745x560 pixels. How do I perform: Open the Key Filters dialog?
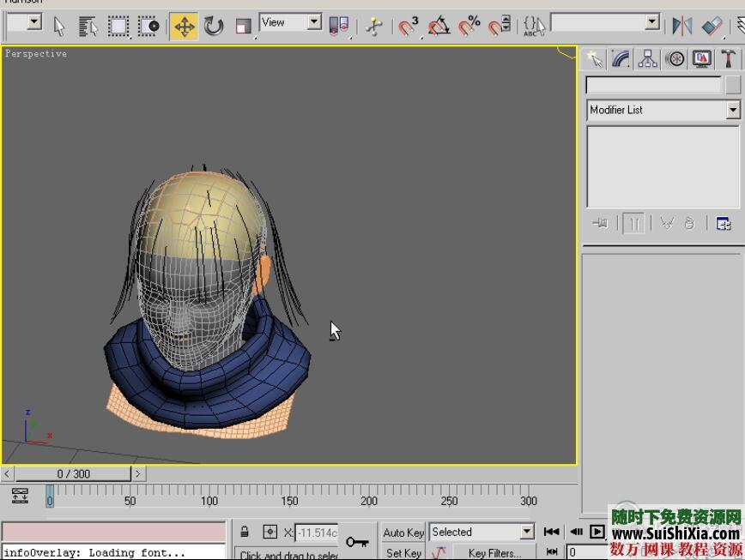[x=494, y=552]
